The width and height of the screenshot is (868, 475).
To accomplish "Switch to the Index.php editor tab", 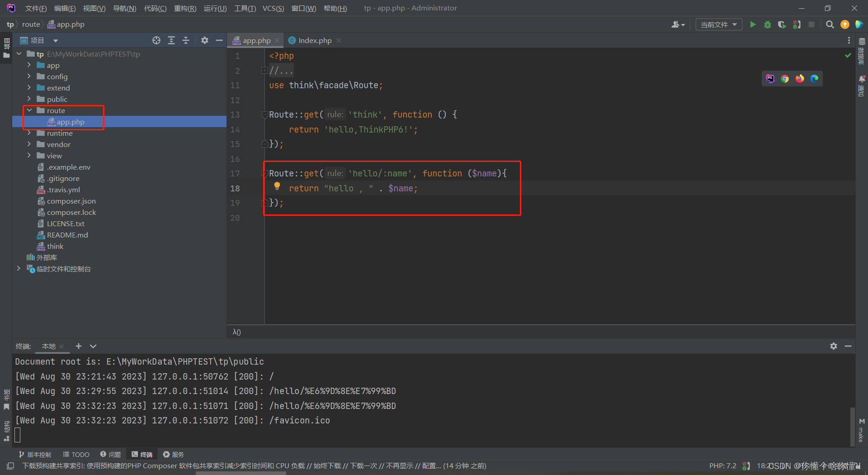I will pyautogui.click(x=315, y=40).
